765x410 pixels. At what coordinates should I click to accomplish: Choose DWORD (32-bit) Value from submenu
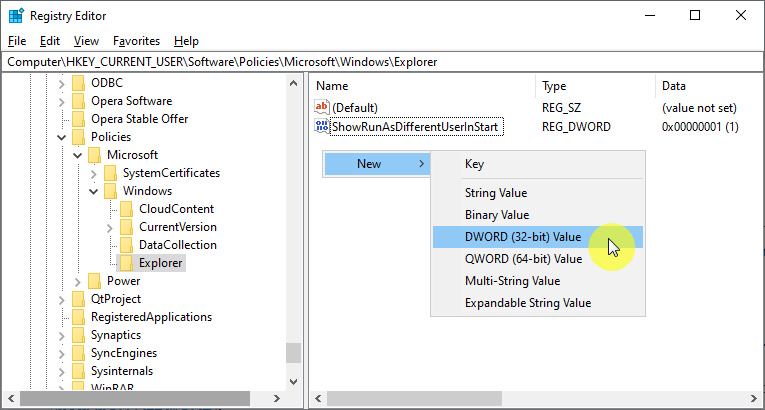coord(522,237)
